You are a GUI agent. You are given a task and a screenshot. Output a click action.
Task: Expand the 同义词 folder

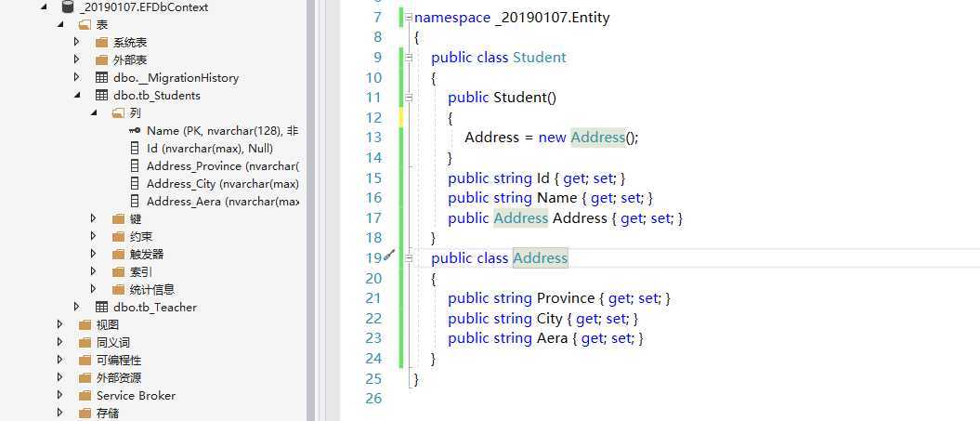coord(60,342)
